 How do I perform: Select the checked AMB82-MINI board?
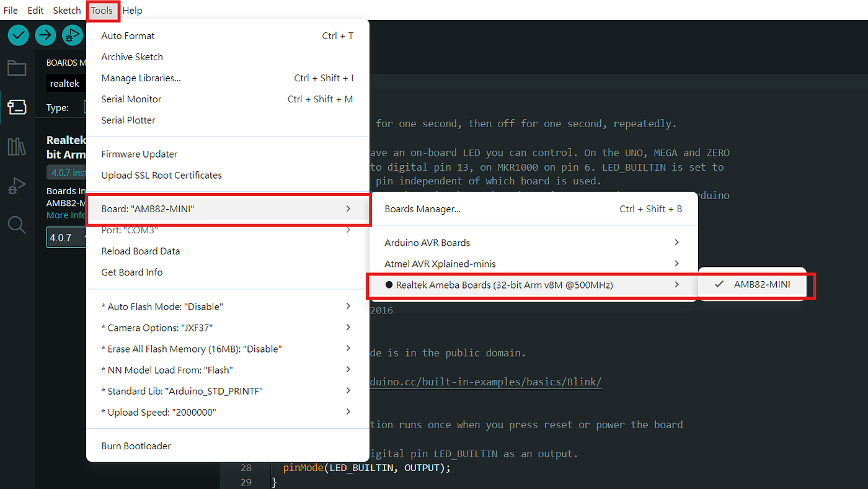pyautogui.click(x=751, y=284)
